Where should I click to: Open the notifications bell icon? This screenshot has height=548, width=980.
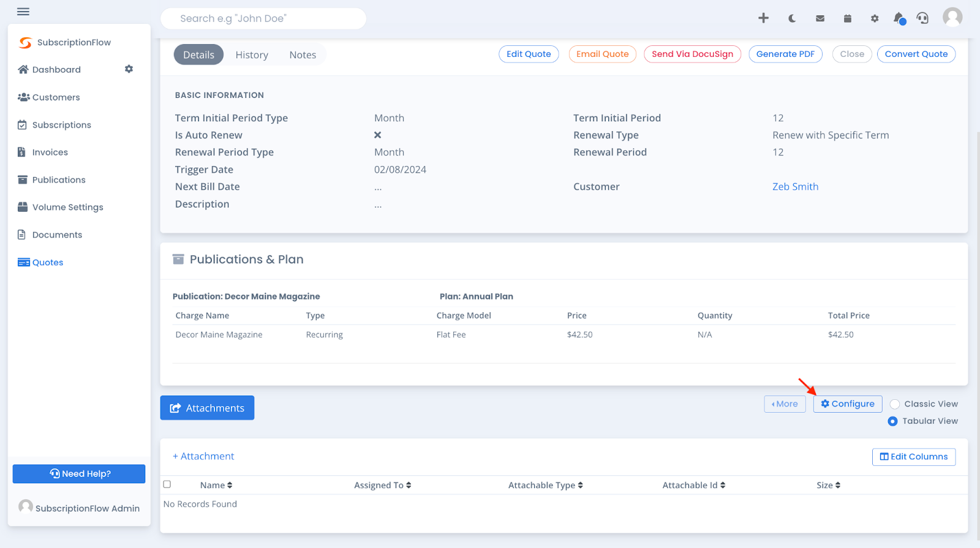tap(899, 18)
